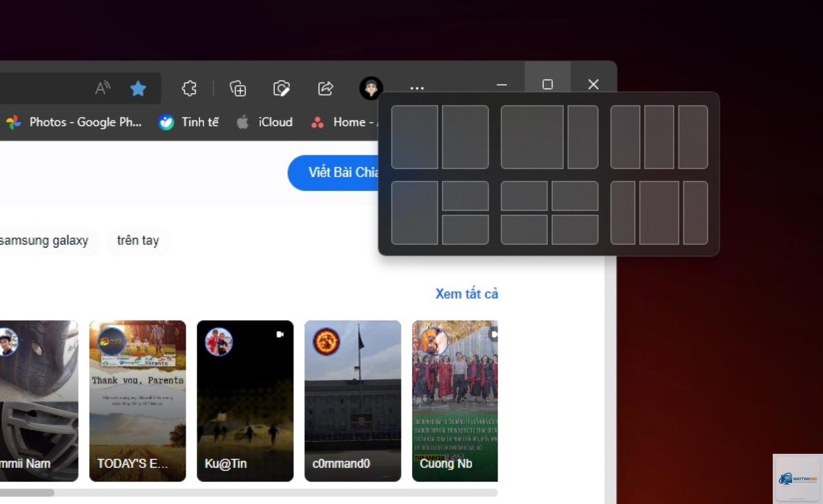This screenshot has width=823, height=504.
Task: Snap to narrow left zone of wide-center layout
Action: coord(623,212)
